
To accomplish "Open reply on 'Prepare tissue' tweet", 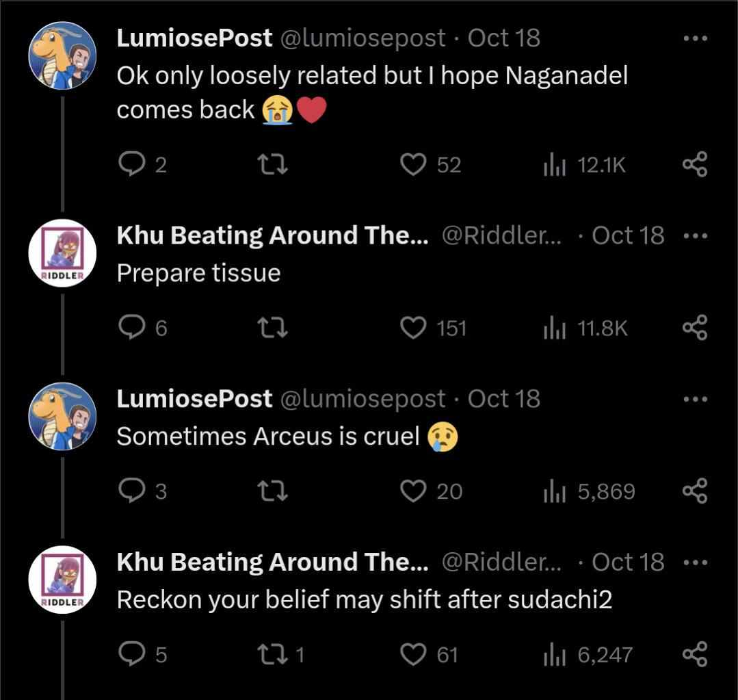I will 130,328.
